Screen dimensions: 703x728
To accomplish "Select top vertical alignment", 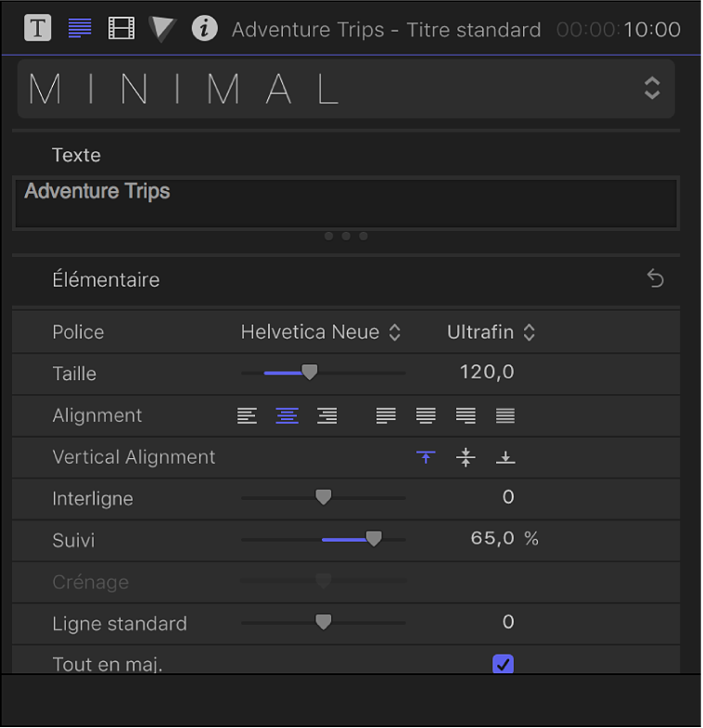I will 426,457.
